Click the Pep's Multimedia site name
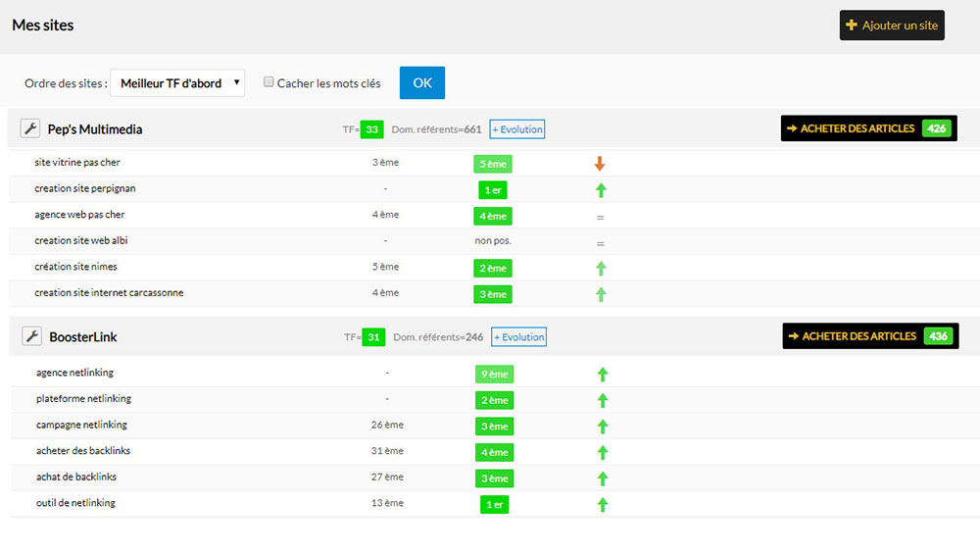This screenshot has width=980, height=555. point(95,129)
